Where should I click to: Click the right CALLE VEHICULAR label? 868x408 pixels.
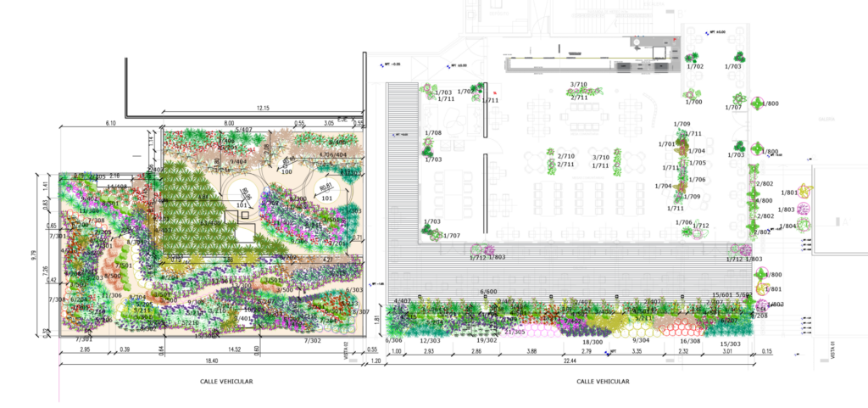[x=603, y=382]
